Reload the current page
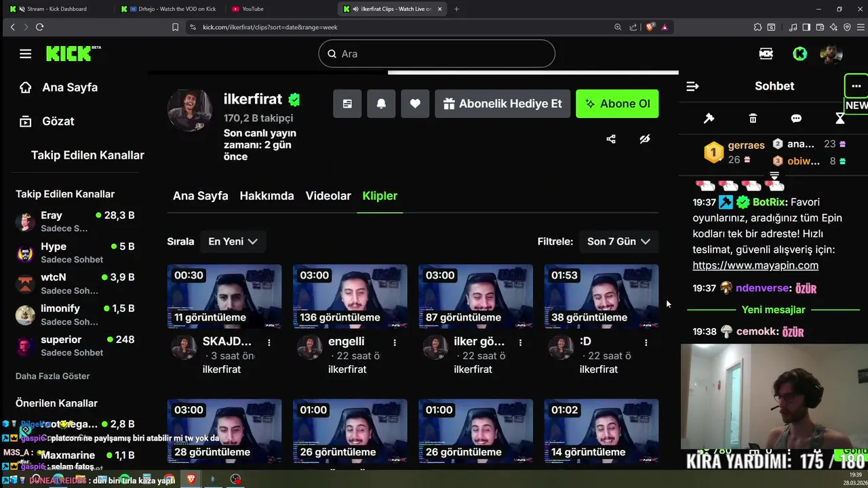The image size is (868, 488). pyautogui.click(x=39, y=27)
